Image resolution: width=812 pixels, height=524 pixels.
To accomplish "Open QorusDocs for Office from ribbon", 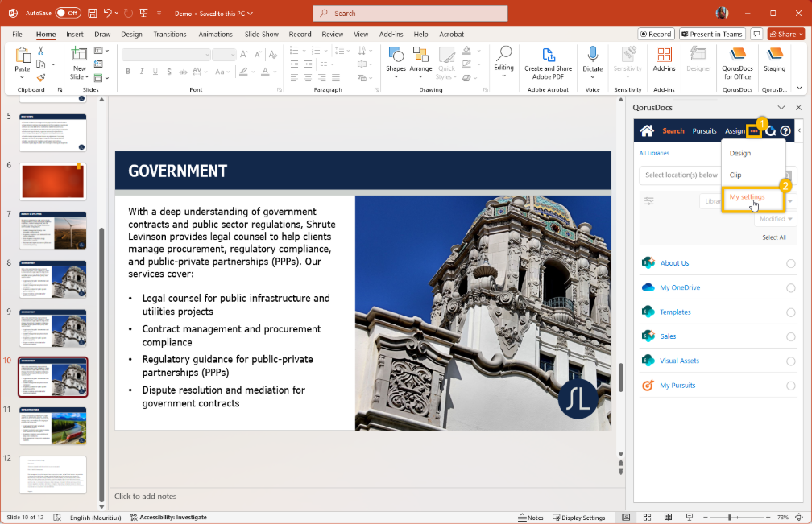I will [x=737, y=63].
